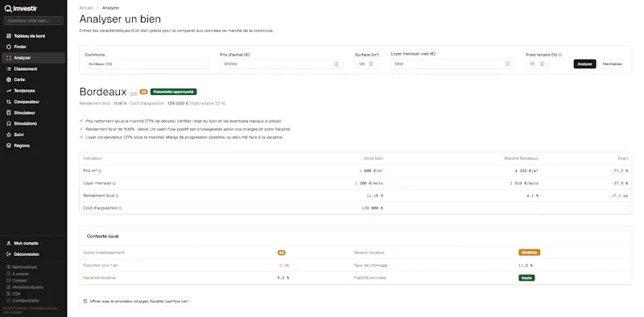Click the Tendances trend-line icon
The width and height of the screenshot is (644, 317).
(x=9, y=91)
